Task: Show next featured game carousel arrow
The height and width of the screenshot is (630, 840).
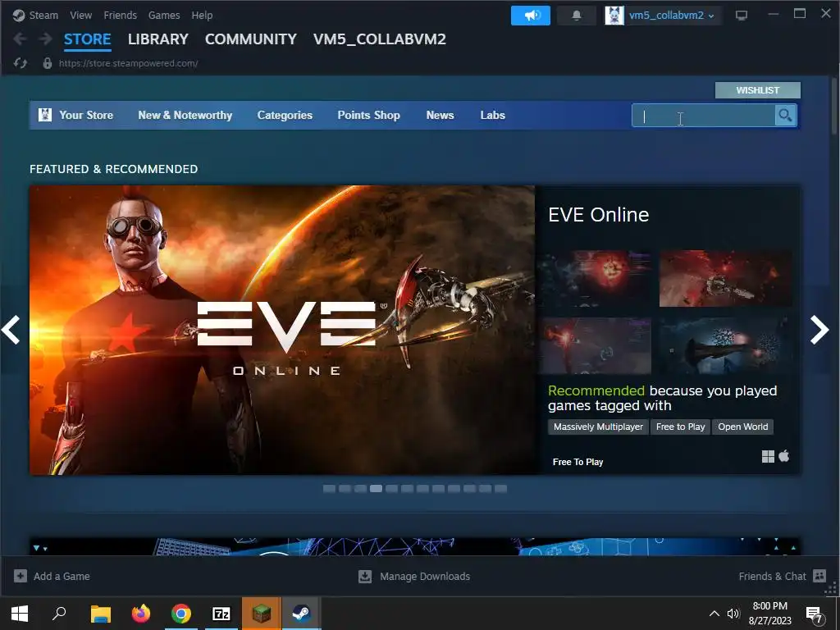Action: [x=819, y=330]
